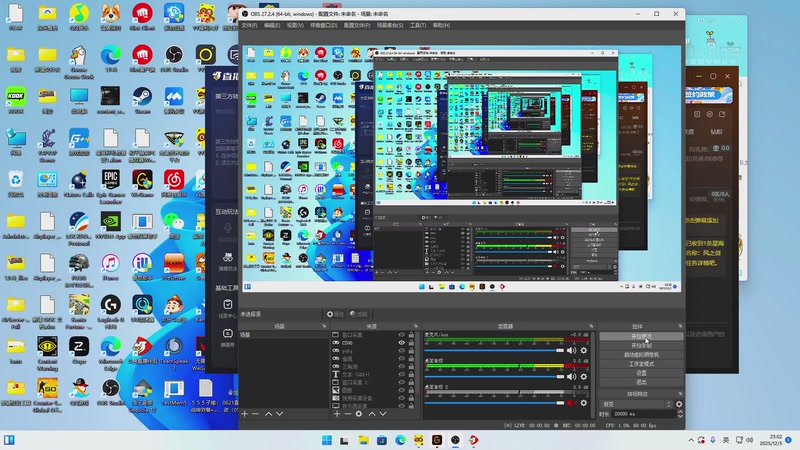Click the 启动虚拟摄像机 button

pyautogui.click(x=641, y=355)
